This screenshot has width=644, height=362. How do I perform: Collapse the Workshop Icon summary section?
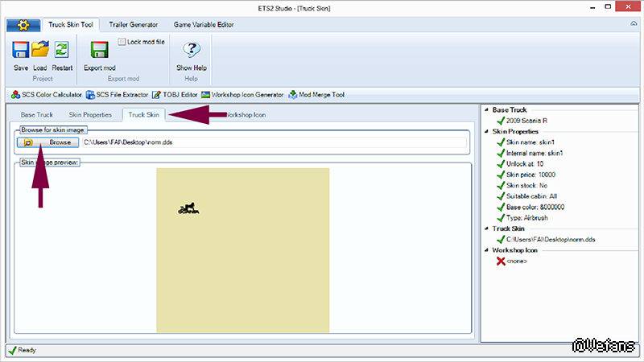click(x=487, y=250)
